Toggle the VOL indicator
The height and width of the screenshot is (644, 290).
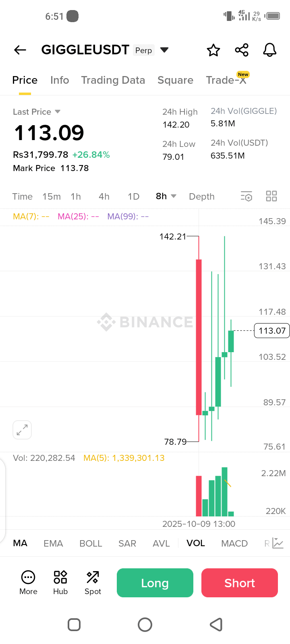[196, 543]
